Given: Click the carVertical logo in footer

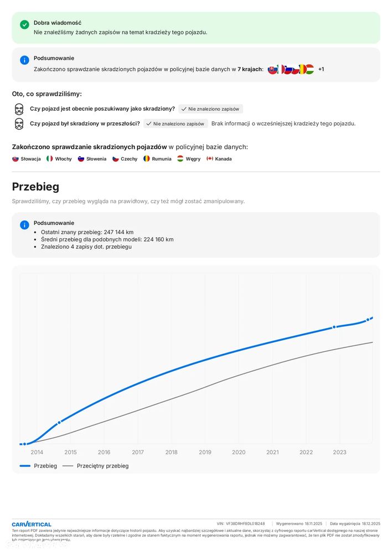Looking at the screenshot, I should tap(32, 524).
